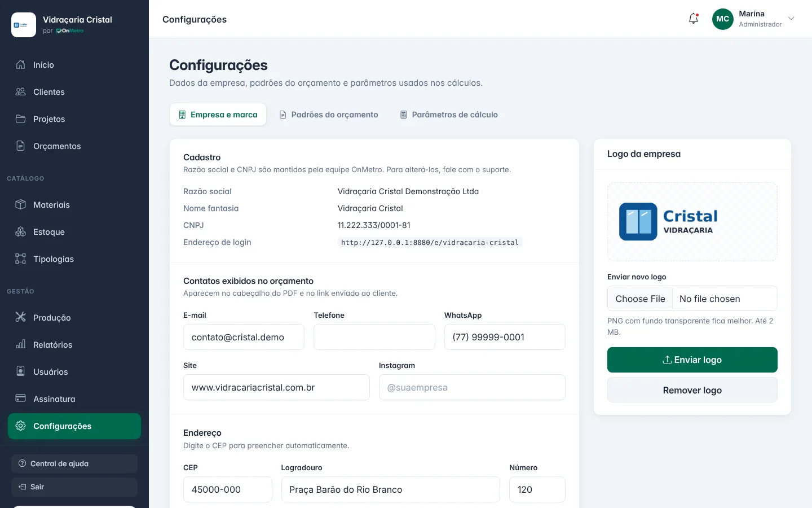The image size is (812, 508).
Task: Click the Logradouro input field
Action: click(x=391, y=489)
